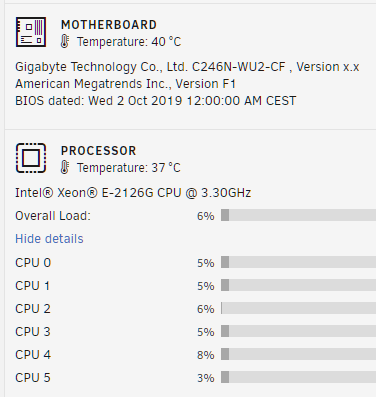Click the American Megatrends version text
The height and width of the screenshot is (397, 376).
pos(125,84)
